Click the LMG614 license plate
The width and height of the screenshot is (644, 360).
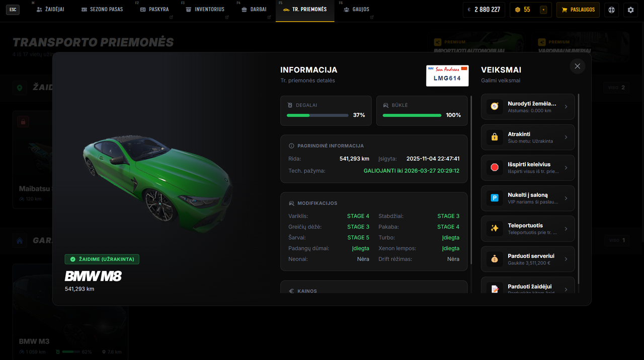tap(447, 76)
